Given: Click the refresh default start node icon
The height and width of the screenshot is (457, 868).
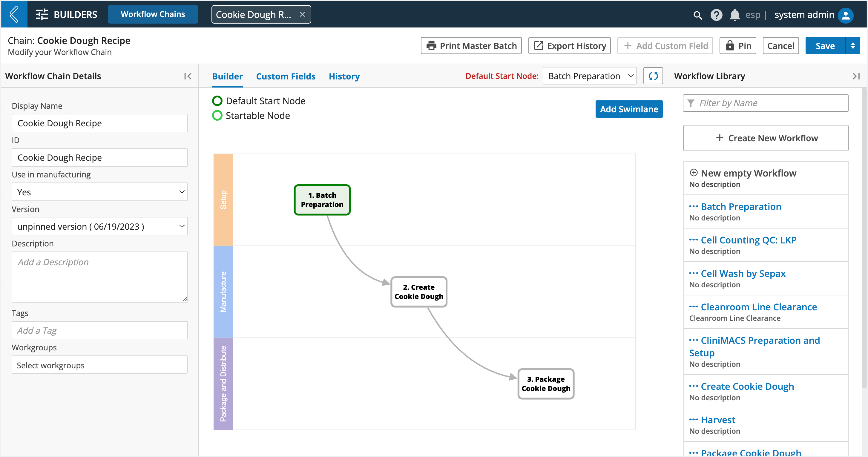Looking at the screenshot, I should click(653, 76).
